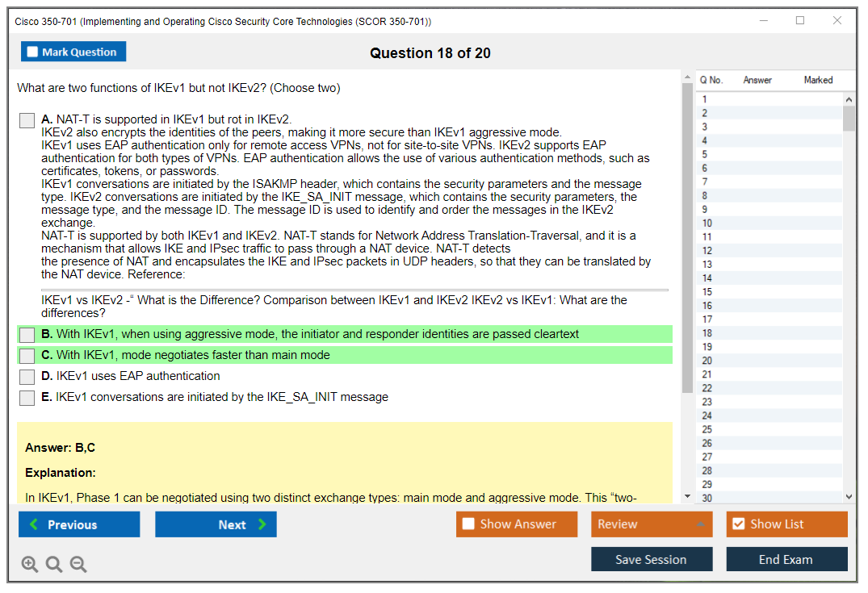Go to the Previous question
868x593 pixels.
click(x=79, y=524)
